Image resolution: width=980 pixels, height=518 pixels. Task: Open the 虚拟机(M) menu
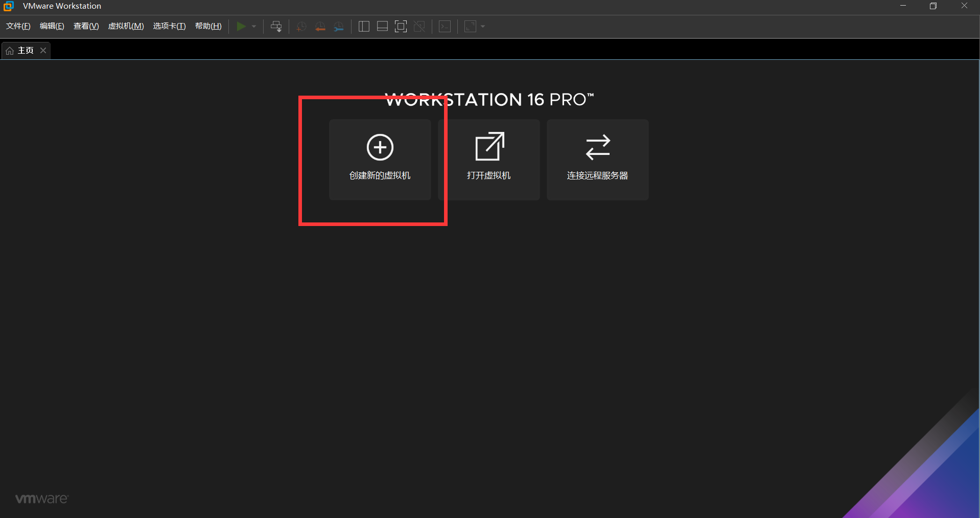pos(126,26)
